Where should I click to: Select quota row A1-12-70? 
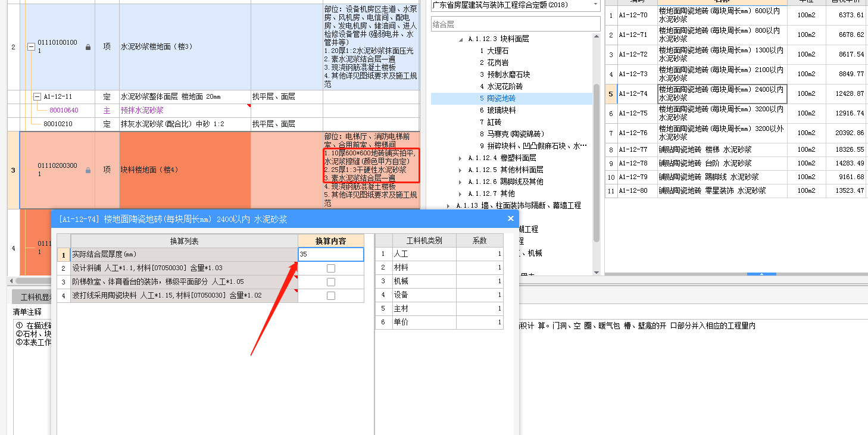coord(735,15)
